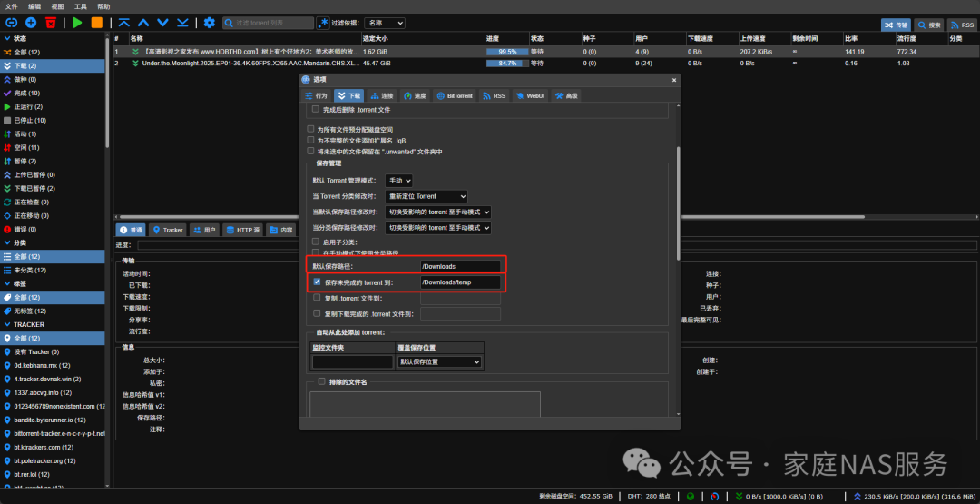
Task: Select 正在检查 (0) status filter
Action: (53, 202)
